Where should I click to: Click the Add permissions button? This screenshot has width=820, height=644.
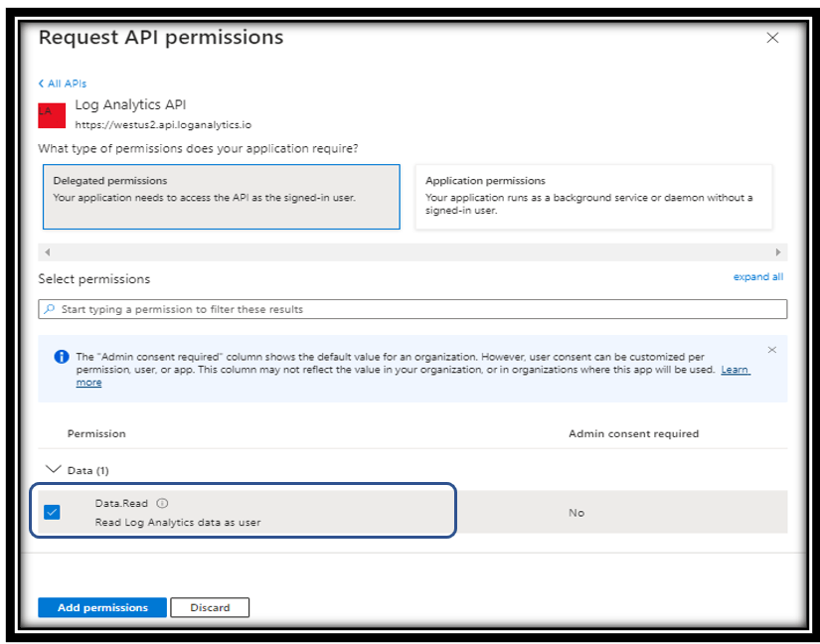click(102, 607)
